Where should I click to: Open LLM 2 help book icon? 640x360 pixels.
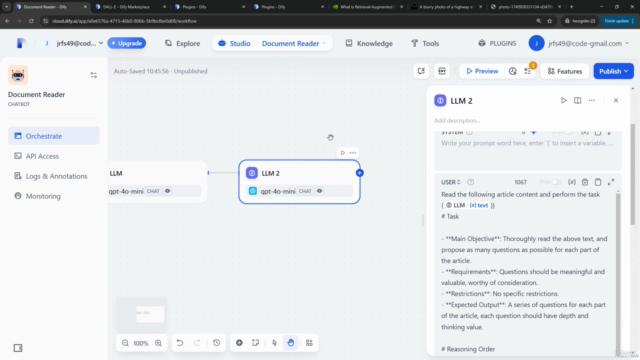click(x=578, y=100)
